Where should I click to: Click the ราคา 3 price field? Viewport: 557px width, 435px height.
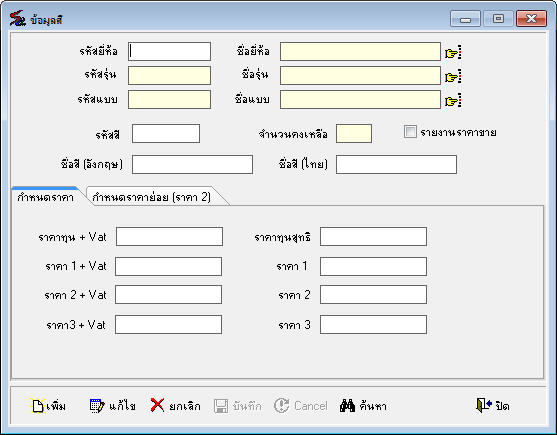[x=373, y=325]
